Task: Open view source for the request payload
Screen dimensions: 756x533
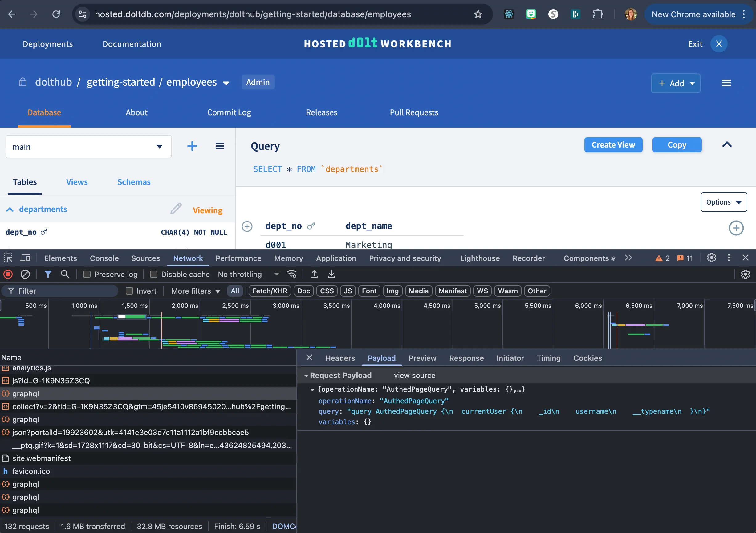Action: [x=415, y=375]
